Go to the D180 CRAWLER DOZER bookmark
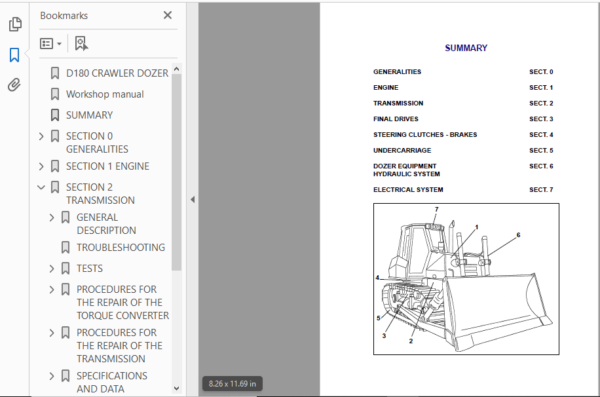 [x=117, y=73]
